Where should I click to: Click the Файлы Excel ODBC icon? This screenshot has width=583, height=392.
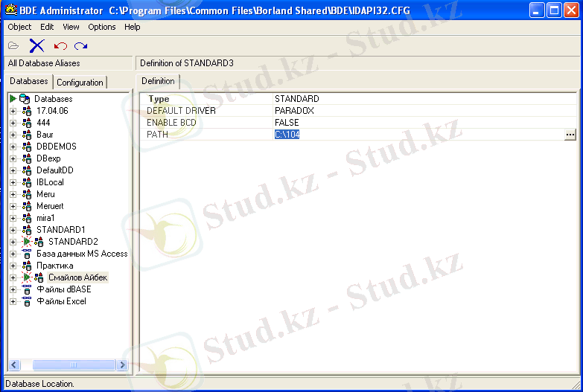[27, 301]
